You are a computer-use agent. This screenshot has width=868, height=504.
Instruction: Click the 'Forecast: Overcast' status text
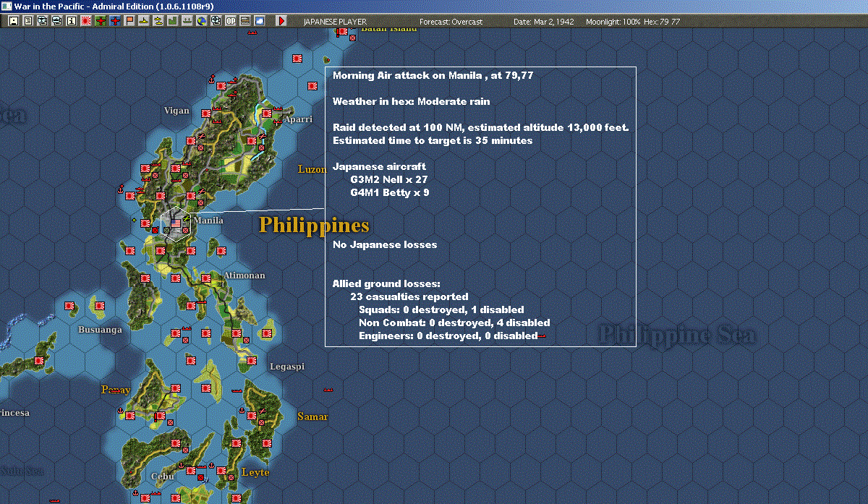click(451, 22)
